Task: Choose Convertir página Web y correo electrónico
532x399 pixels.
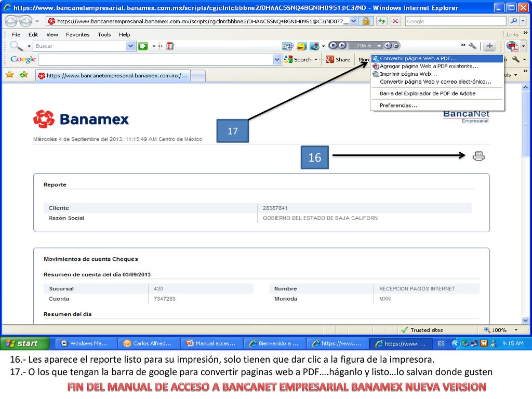Action: (x=437, y=82)
